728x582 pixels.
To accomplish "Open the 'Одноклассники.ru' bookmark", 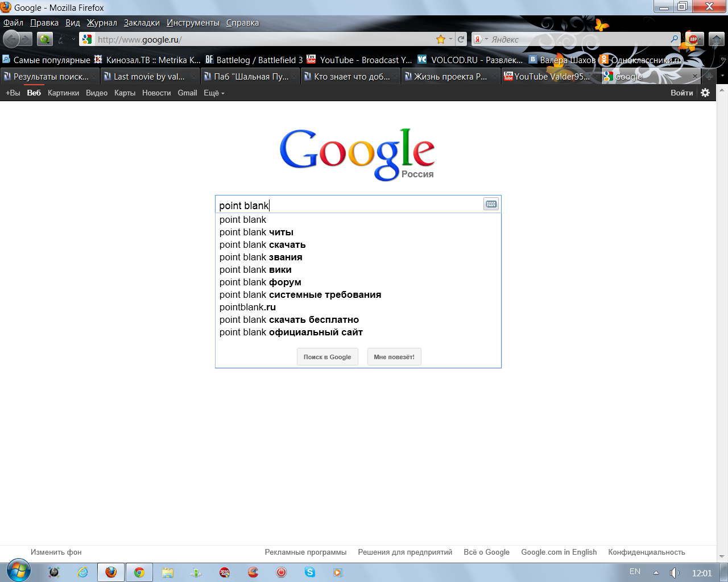I will [641, 60].
